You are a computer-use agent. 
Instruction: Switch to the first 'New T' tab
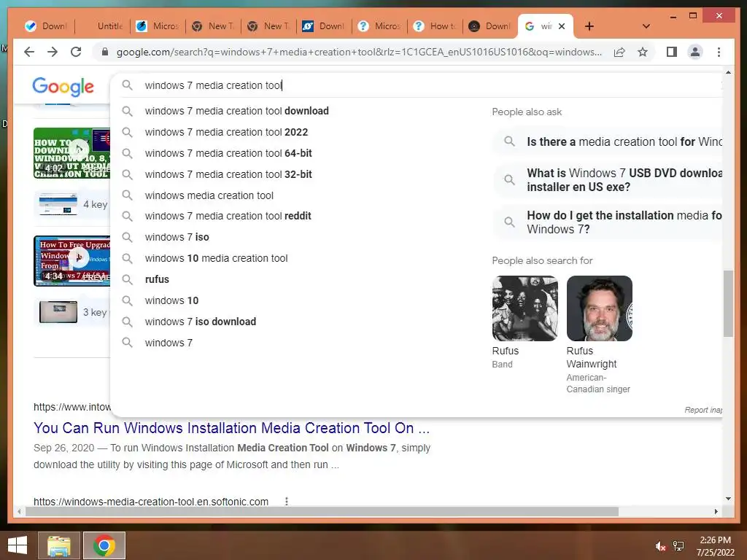pyautogui.click(x=214, y=26)
